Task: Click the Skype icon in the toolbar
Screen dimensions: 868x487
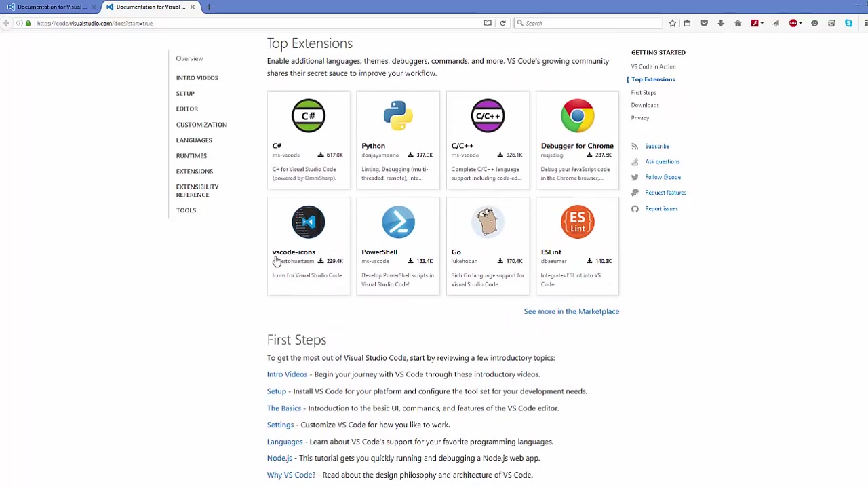Action: (x=848, y=23)
